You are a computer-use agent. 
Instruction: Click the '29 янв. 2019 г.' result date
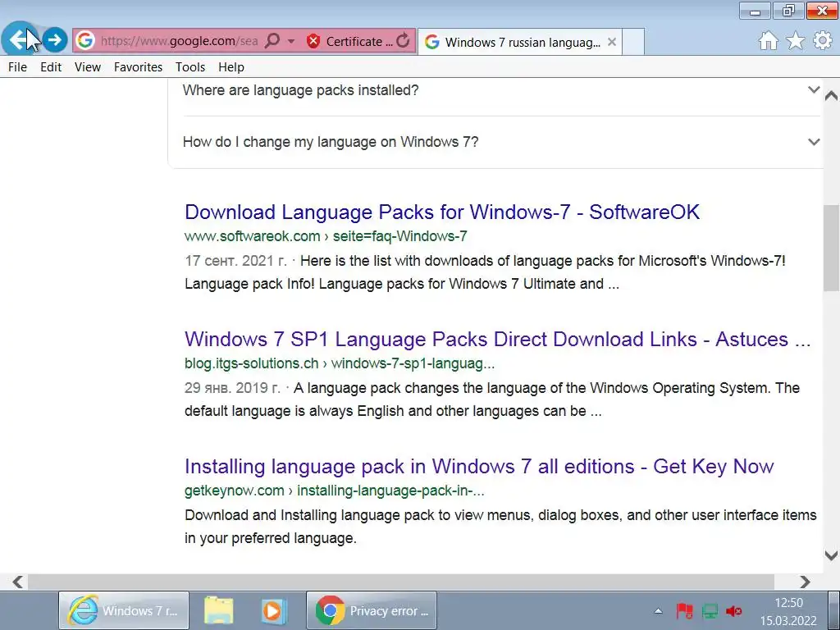point(232,388)
